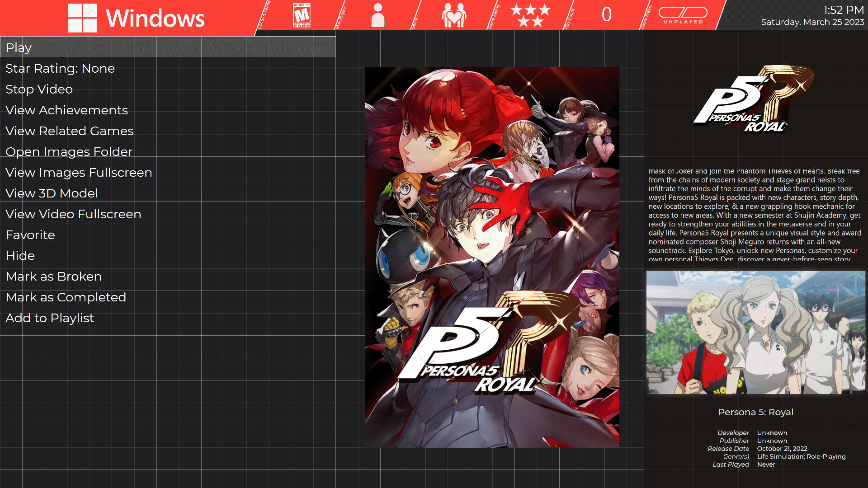868x488 pixels.
Task: Click the Persona 5 Royal clear logo
Action: click(x=754, y=99)
